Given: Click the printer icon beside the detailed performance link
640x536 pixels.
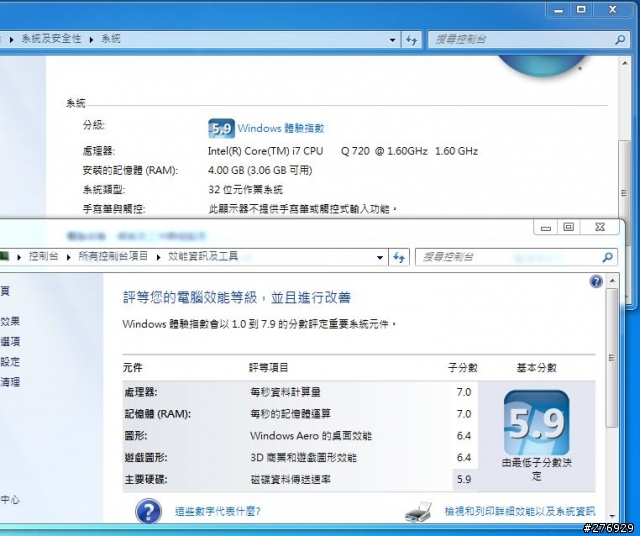Looking at the screenshot, I should coord(419,511).
